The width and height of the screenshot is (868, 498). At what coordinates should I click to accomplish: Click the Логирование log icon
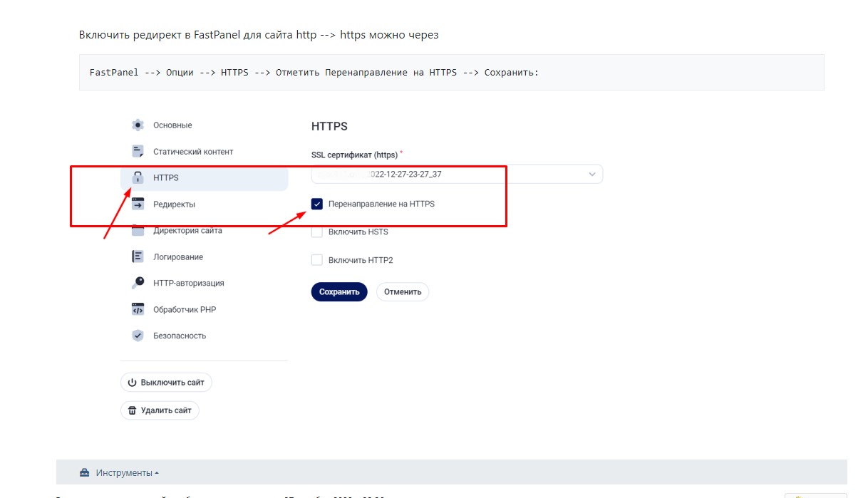pos(138,256)
